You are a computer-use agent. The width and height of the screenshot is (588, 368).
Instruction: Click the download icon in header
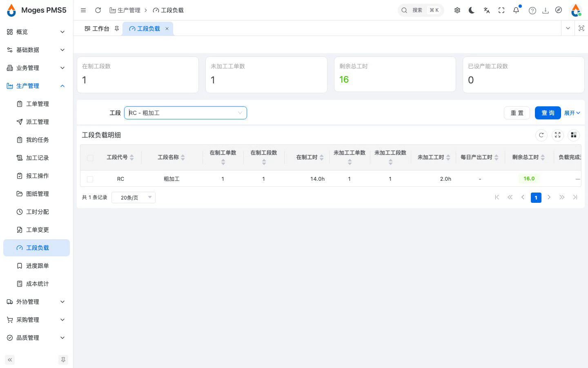[546, 11]
